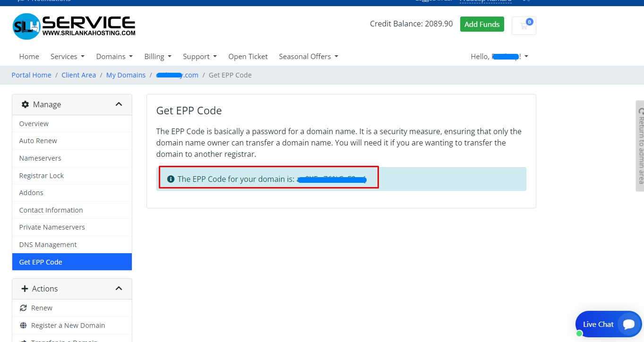
Task: Open the Seasonal Offers menu
Action: click(x=309, y=57)
